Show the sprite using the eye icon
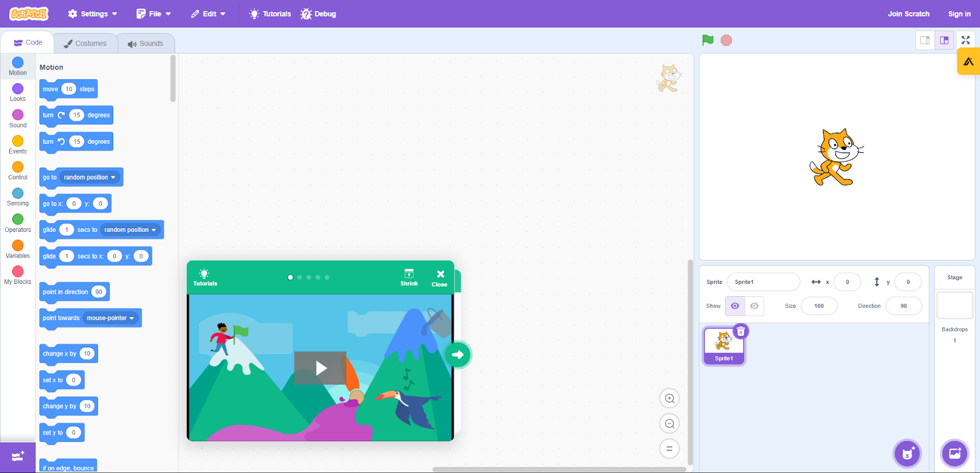Viewport: 980px width, 473px height. [x=735, y=306]
